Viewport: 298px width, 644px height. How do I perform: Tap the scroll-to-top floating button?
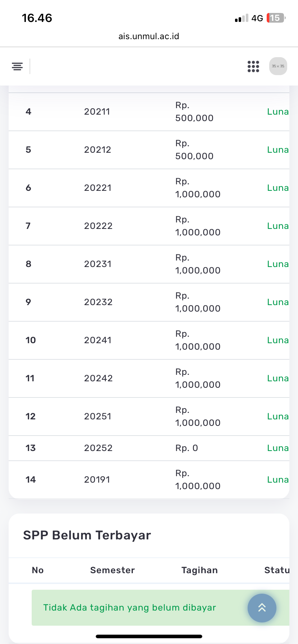(x=262, y=608)
